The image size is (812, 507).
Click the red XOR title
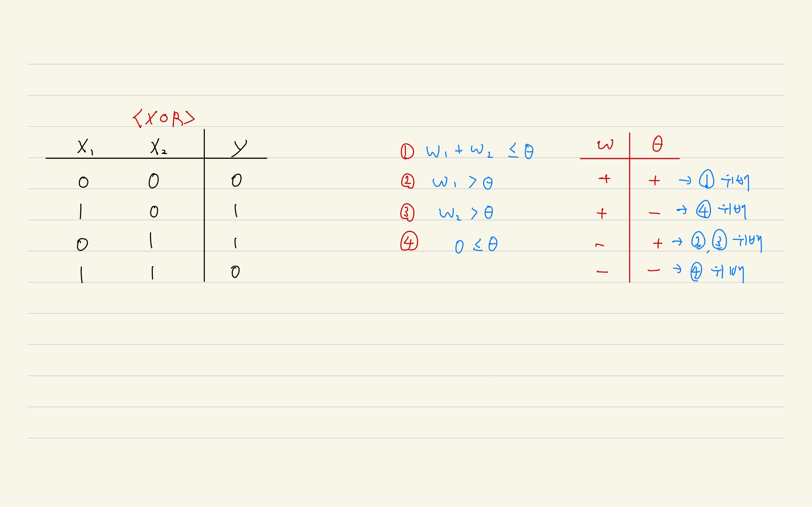point(164,118)
